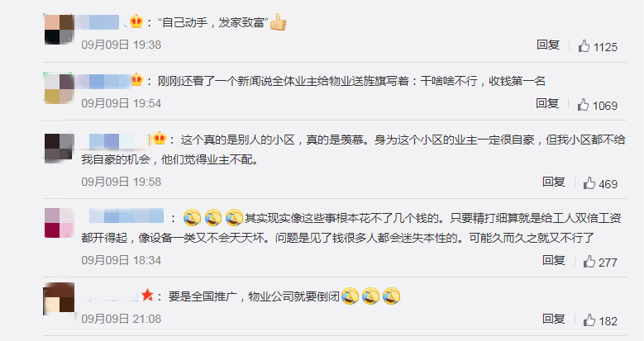Viewport: 644px width, 341px height.
Task: Open avatar of the first commenter
Action: coord(60,29)
